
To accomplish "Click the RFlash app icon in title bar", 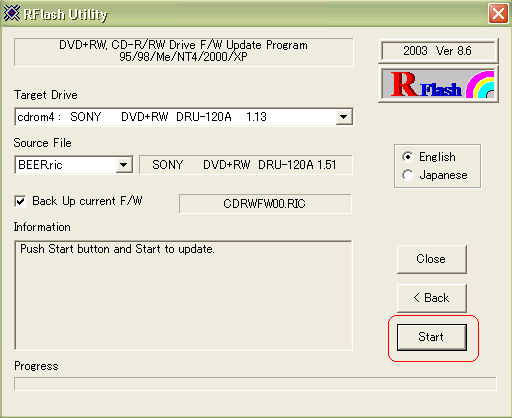I will [12, 13].
